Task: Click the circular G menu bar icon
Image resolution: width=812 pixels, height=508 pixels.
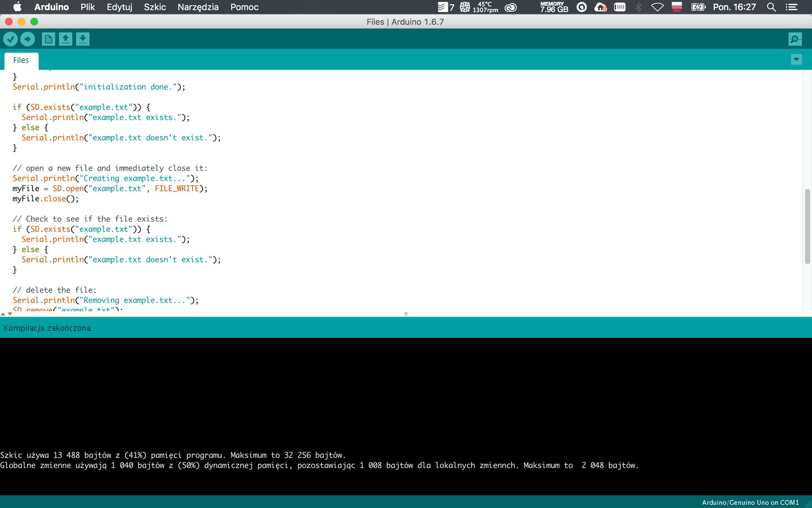Action: [x=582, y=7]
